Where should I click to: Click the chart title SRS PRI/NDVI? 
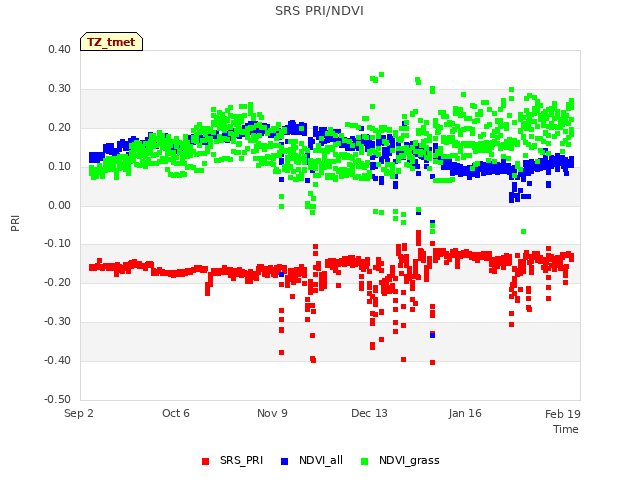tap(319, 11)
